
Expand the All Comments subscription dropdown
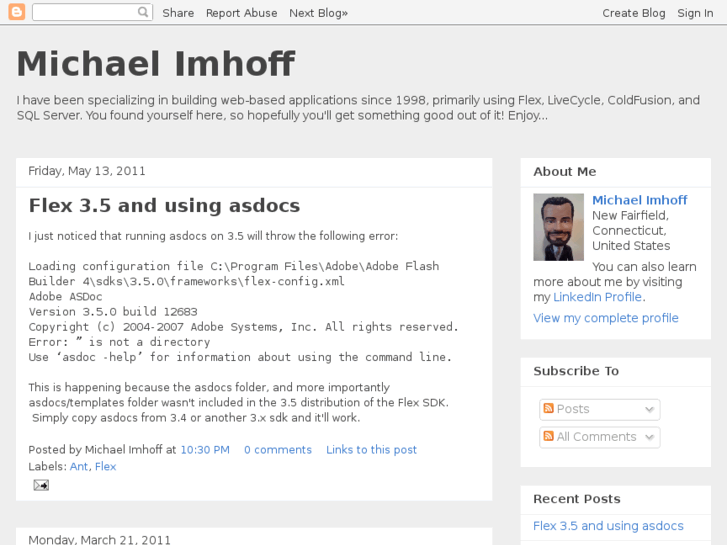click(x=649, y=437)
